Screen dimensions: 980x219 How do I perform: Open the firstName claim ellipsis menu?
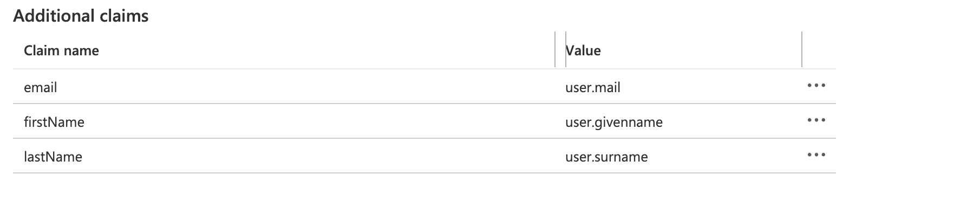point(816,120)
